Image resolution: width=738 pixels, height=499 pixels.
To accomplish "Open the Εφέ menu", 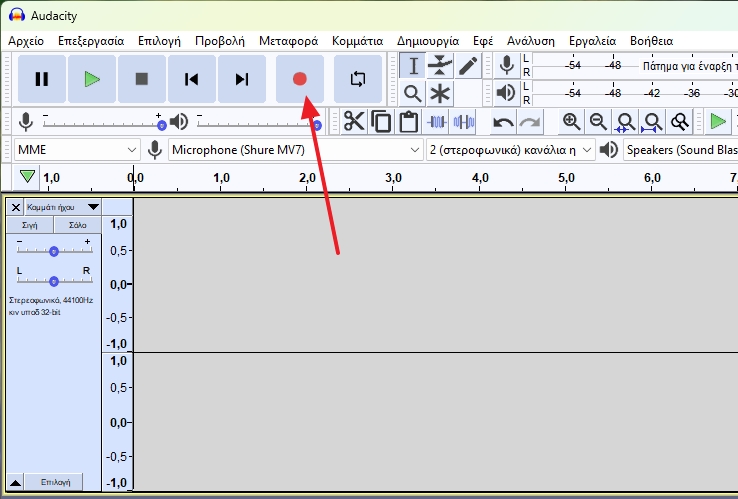I will 483,41.
